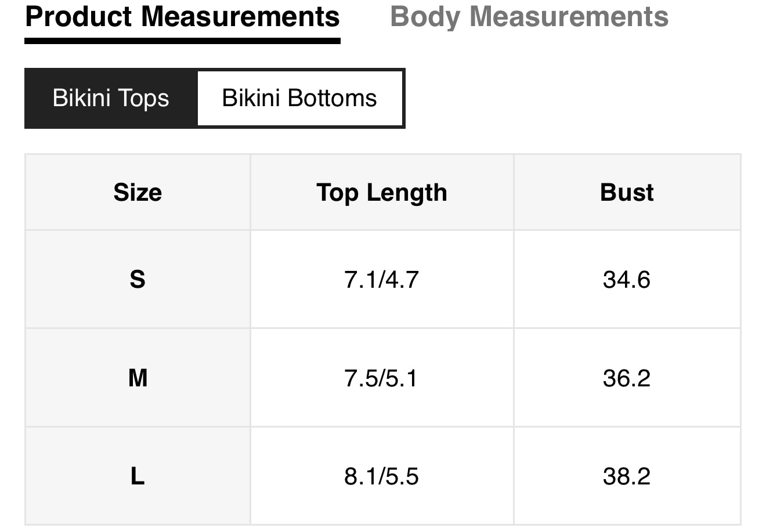Viewport: 766px width, 532px height.
Task: Select the S size label cell
Action: coord(138,280)
